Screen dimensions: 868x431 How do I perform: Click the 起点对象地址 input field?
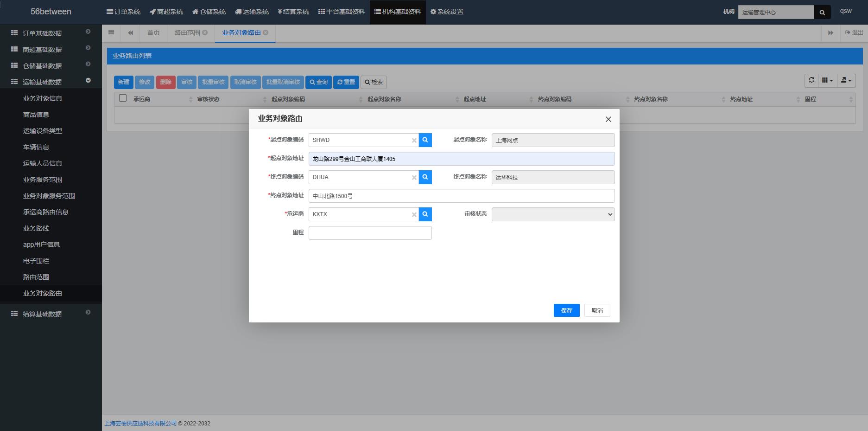click(x=462, y=159)
